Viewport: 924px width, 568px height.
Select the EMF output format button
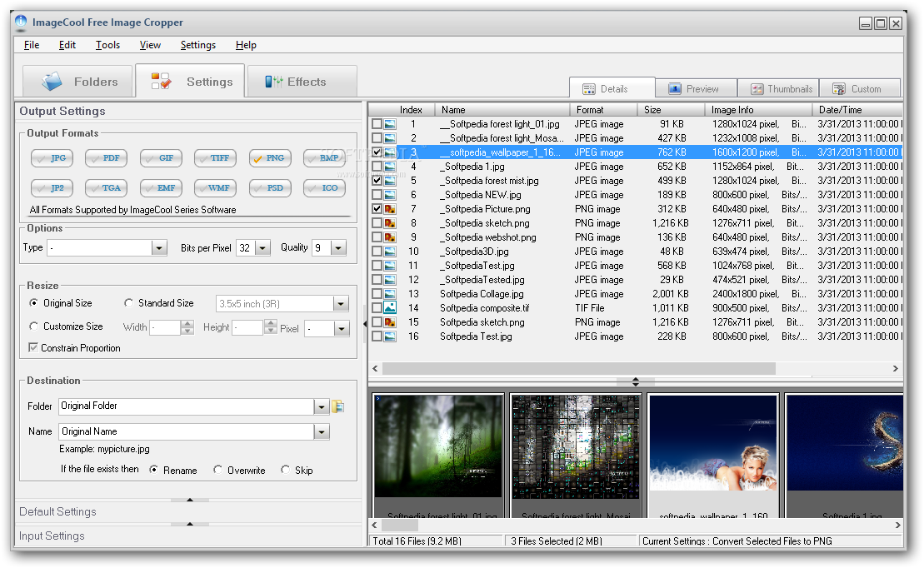pos(161,188)
